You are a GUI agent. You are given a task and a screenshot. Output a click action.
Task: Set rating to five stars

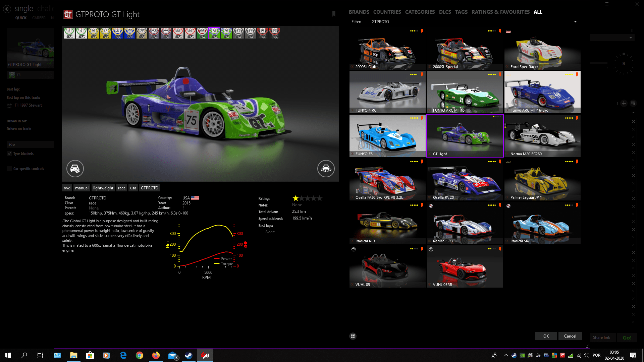point(320,198)
